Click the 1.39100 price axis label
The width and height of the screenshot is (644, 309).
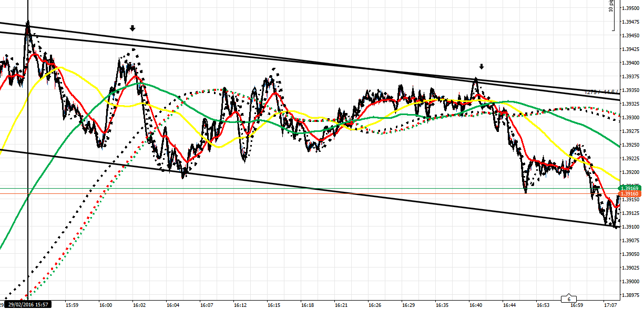point(631,227)
